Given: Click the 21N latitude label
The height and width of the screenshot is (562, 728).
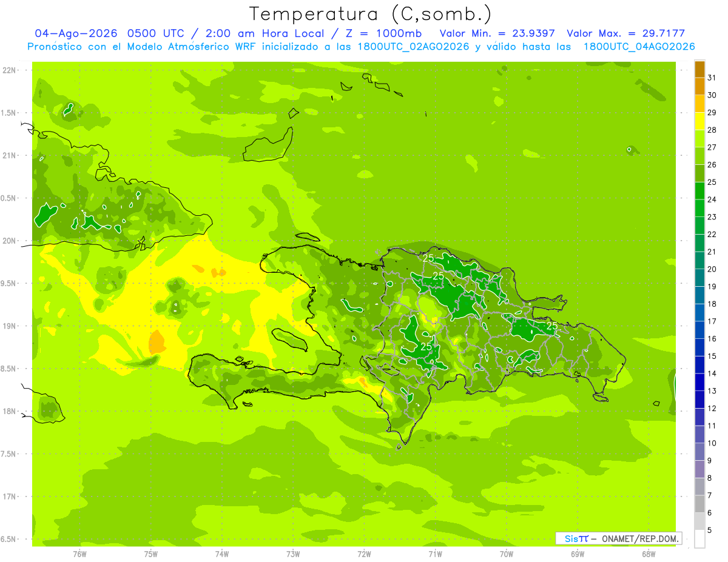Looking at the screenshot, I should [10, 155].
